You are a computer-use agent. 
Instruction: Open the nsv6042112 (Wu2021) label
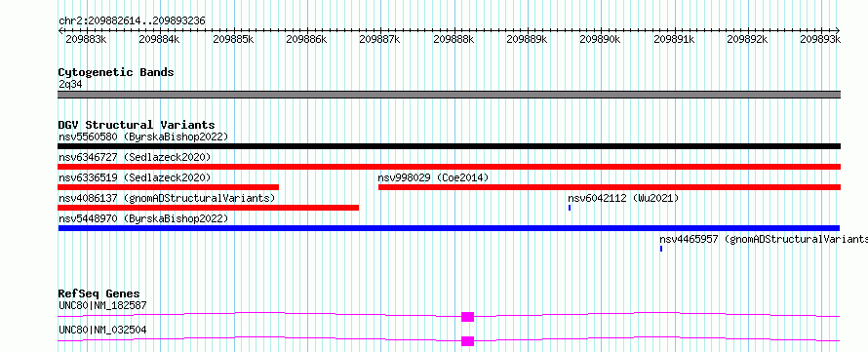623,198
